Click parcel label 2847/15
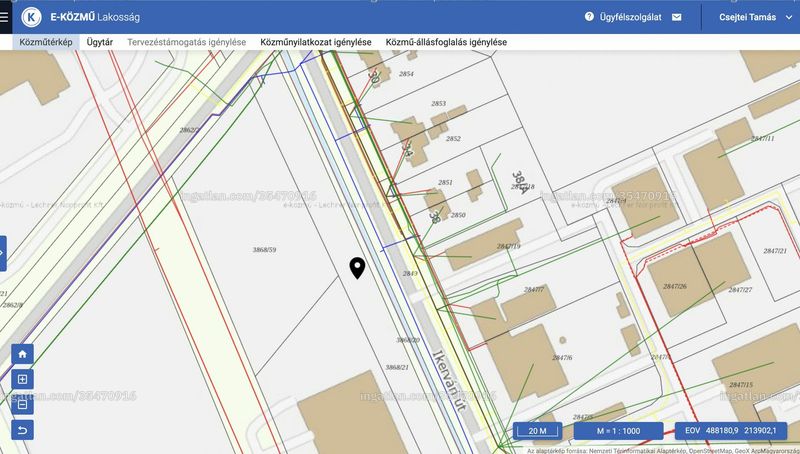Screen dimensions: 800x454 pos(741,384)
